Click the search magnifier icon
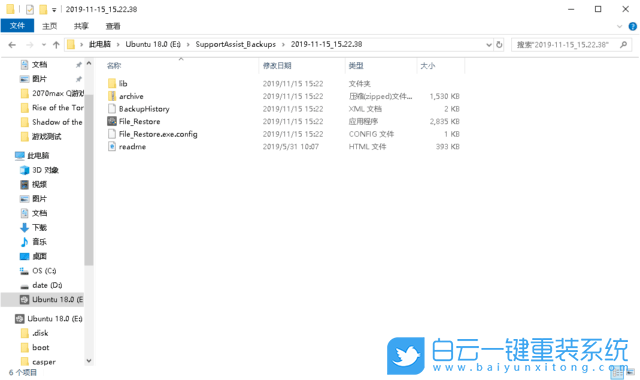 [623, 44]
